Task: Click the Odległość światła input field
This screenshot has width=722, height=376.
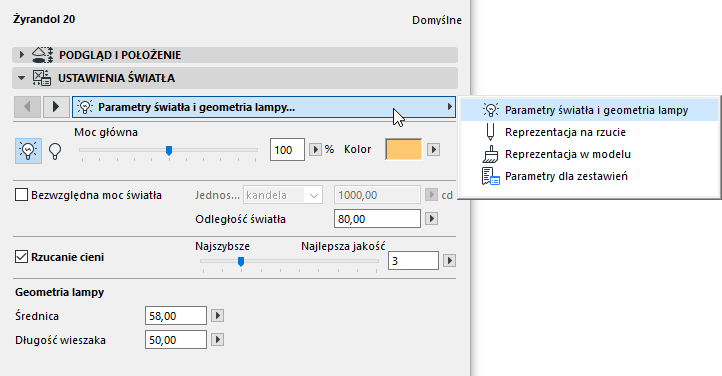Action: click(378, 219)
